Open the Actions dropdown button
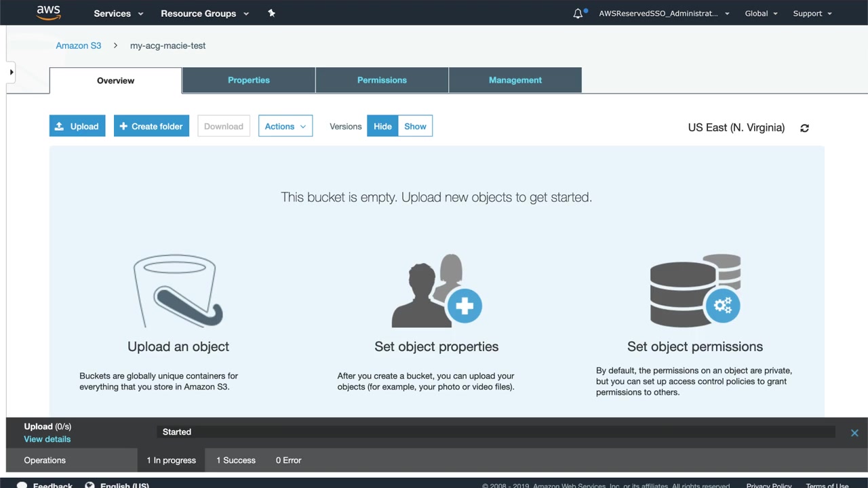 tap(285, 126)
